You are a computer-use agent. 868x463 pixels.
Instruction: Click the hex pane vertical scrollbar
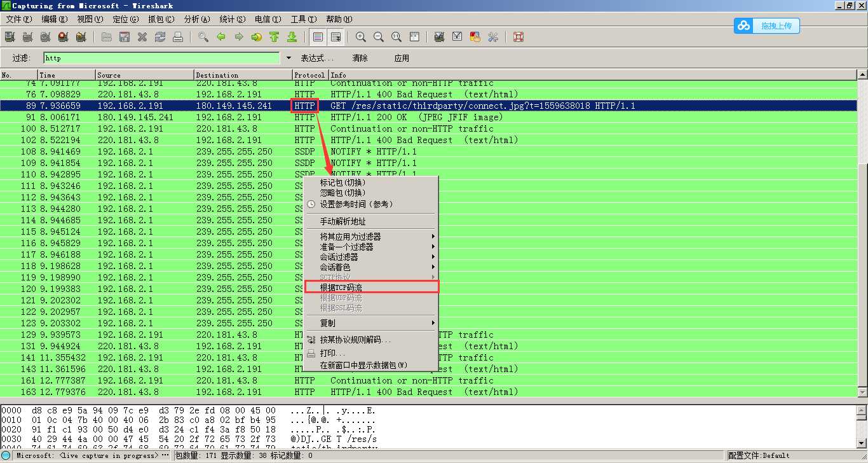pyautogui.click(x=862, y=427)
